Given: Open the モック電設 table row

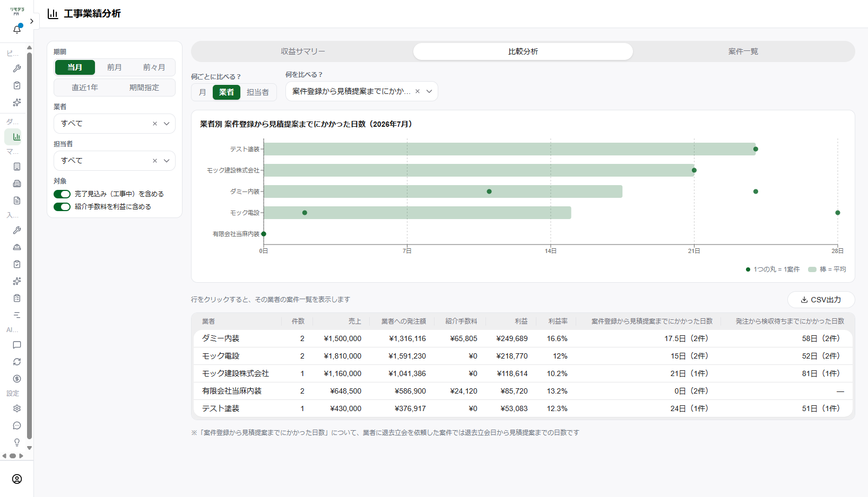Looking at the screenshot, I should pyautogui.click(x=523, y=356).
